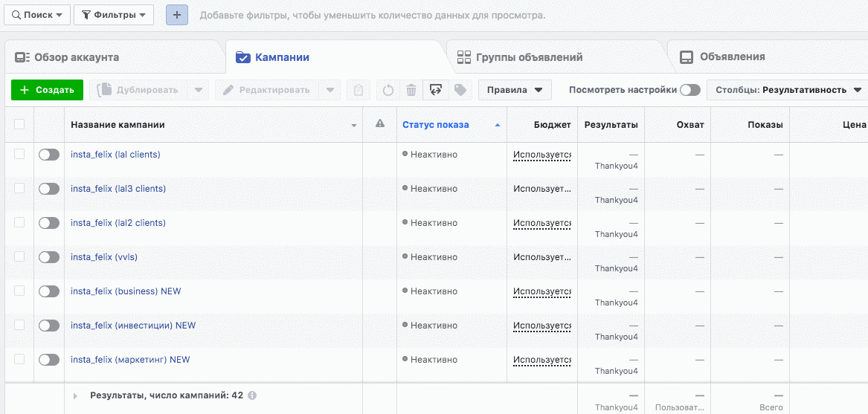
Task: Click the Объявления ad icon
Action: [687, 57]
